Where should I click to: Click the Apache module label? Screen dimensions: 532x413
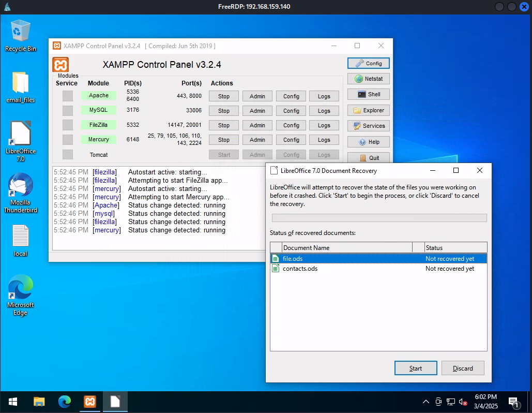click(99, 95)
